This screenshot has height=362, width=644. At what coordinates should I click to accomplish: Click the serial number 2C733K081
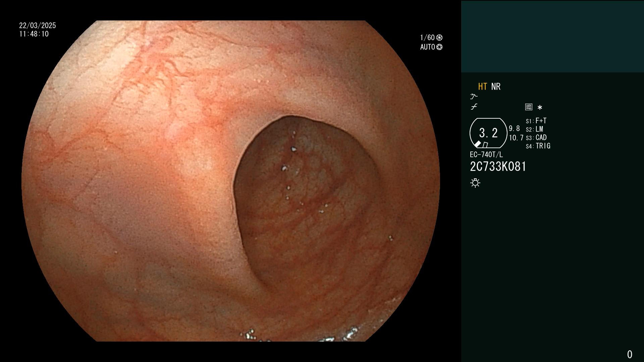coord(498,167)
